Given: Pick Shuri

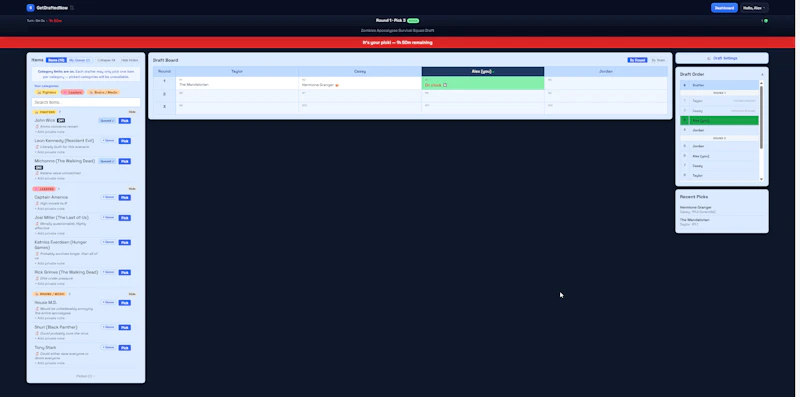Looking at the screenshot, I should (x=124, y=328).
